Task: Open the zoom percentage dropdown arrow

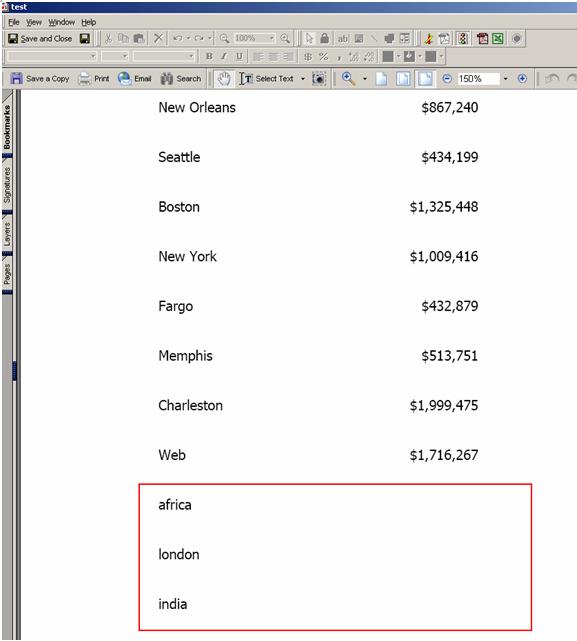Action: pos(505,78)
